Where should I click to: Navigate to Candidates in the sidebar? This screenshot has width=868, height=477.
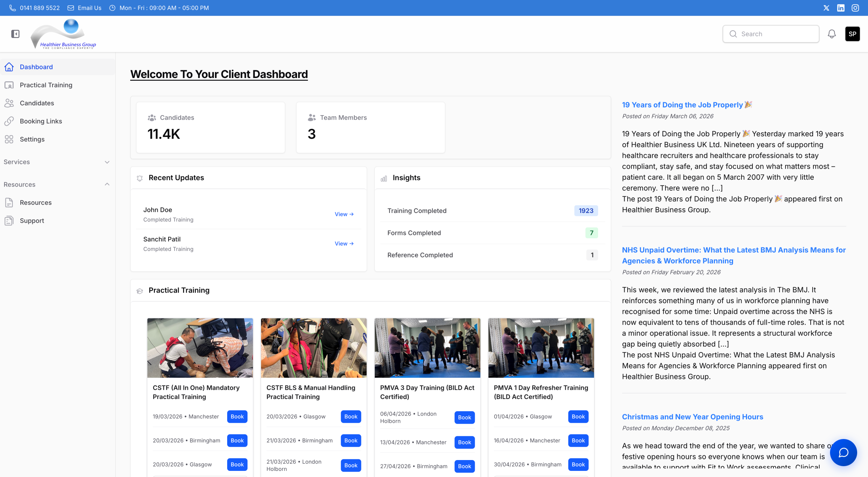tap(37, 103)
